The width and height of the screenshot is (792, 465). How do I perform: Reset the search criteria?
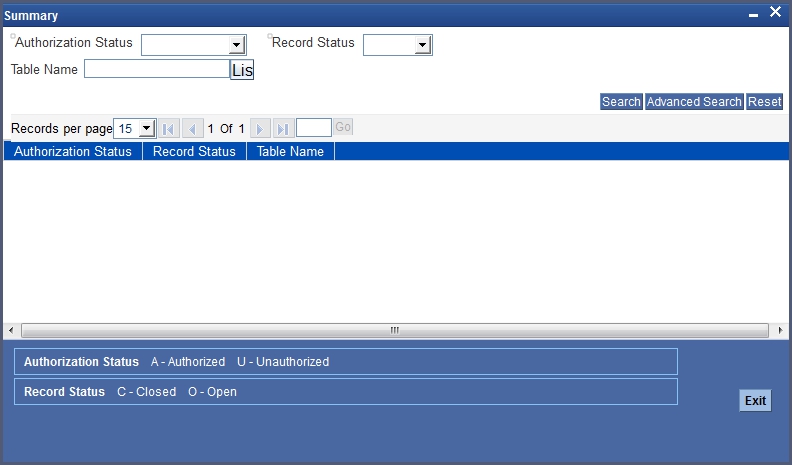tap(765, 101)
